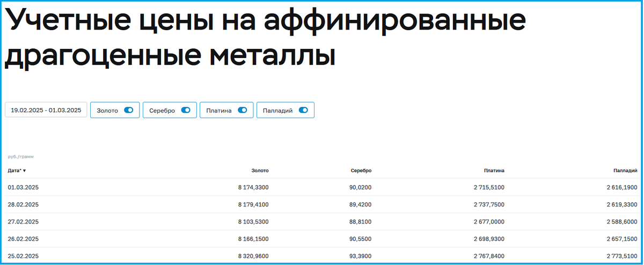Click gold price 8 166,1500
The width and height of the screenshot is (644, 265).
(x=253, y=239)
